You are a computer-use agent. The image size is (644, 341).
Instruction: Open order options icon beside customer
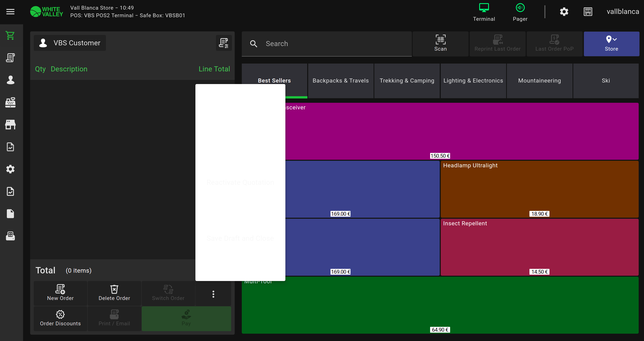click(x=224, y=43)
